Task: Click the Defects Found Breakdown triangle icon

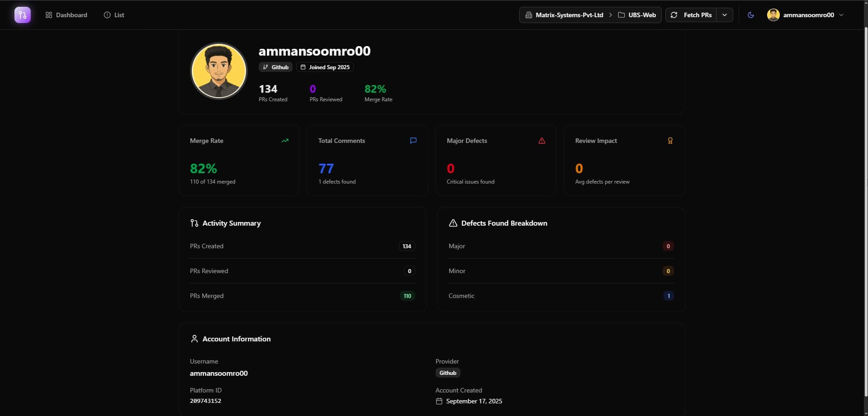Action: (x=453, y=223)
